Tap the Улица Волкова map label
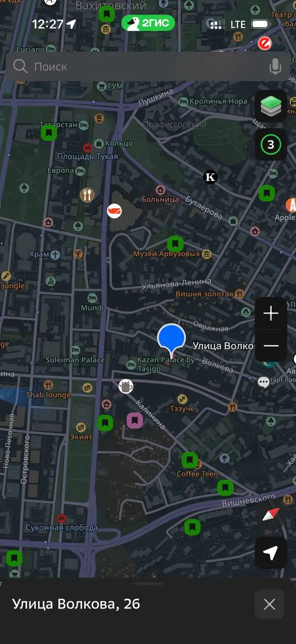The image size is (296, 644). 224,346
